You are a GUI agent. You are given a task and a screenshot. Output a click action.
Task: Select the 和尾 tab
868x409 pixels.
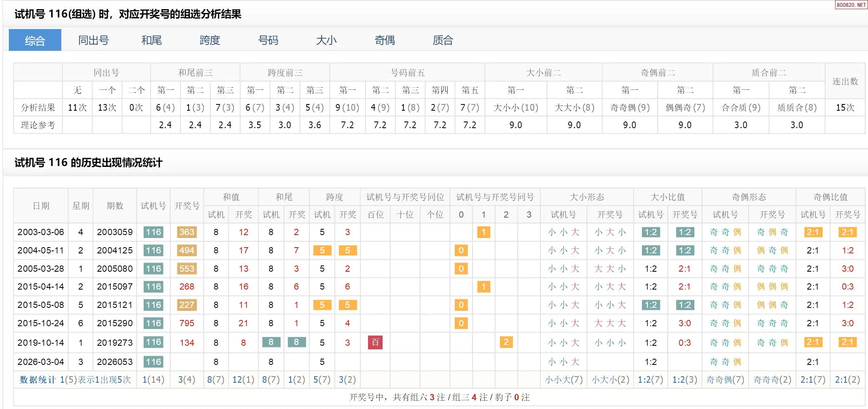152,40
